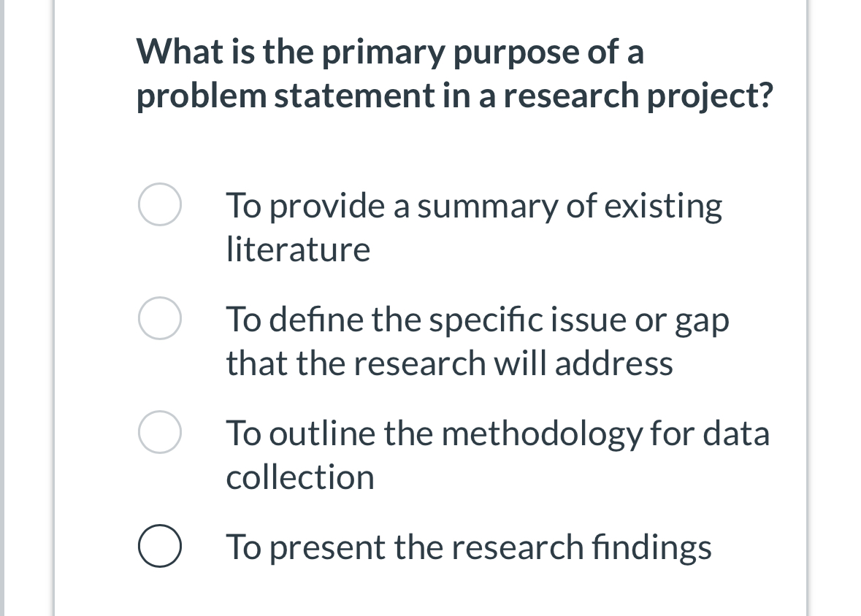
Task: Click the 'To outline the methodology for data collection' text
Action: tap(497, 454)
